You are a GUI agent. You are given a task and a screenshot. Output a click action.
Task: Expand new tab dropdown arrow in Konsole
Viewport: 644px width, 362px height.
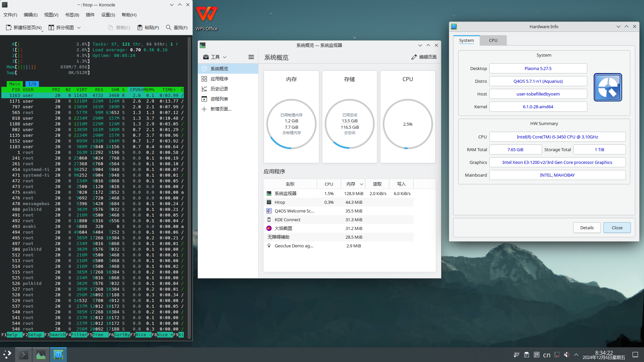[42, 31]
